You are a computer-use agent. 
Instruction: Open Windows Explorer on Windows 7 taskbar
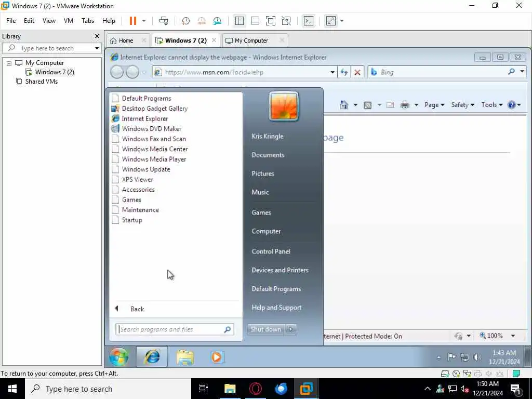(x=185, y=357)
